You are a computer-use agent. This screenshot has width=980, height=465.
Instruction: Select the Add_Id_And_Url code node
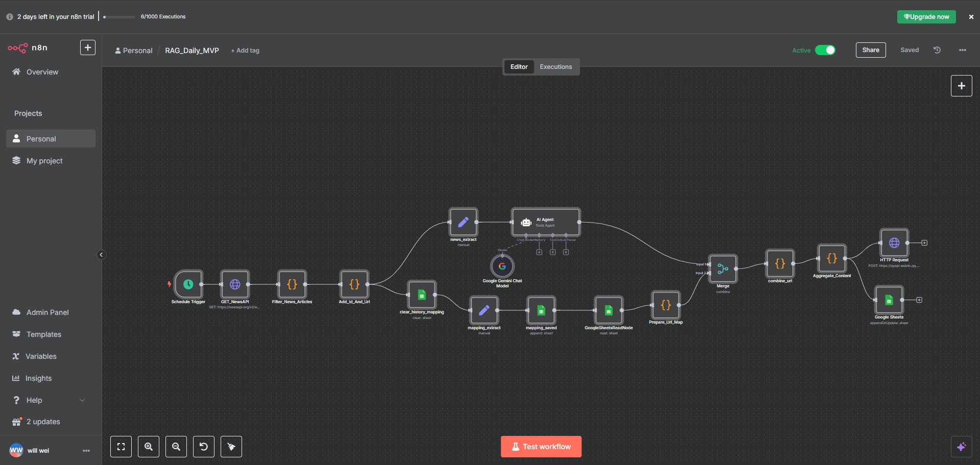[354, 284]
